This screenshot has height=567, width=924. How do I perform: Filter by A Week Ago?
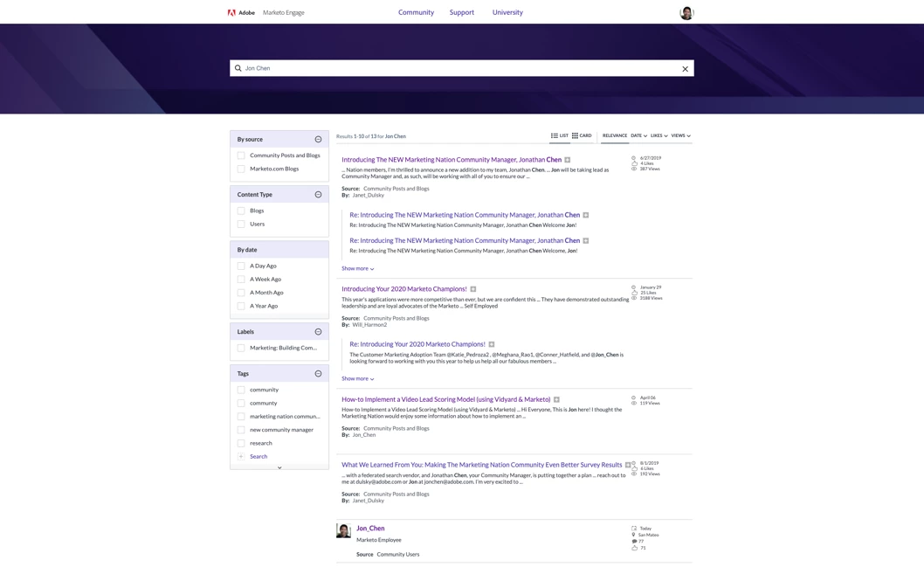[241, 280]
